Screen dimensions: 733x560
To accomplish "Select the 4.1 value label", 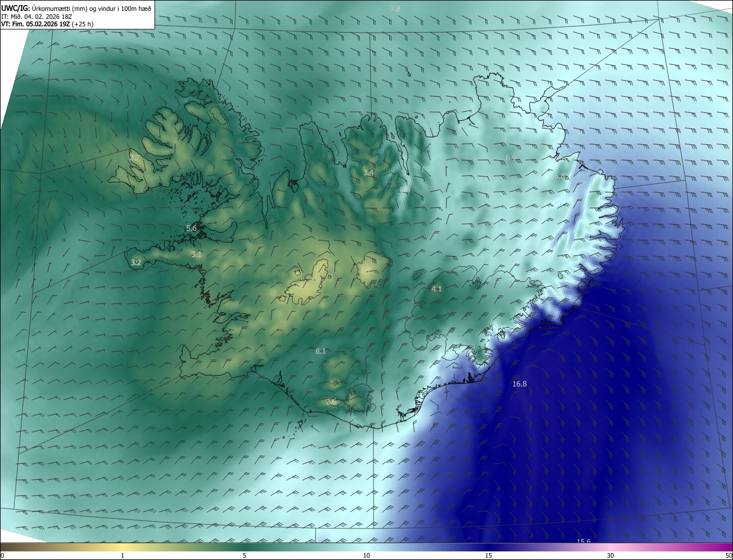I will coord(436,289).
